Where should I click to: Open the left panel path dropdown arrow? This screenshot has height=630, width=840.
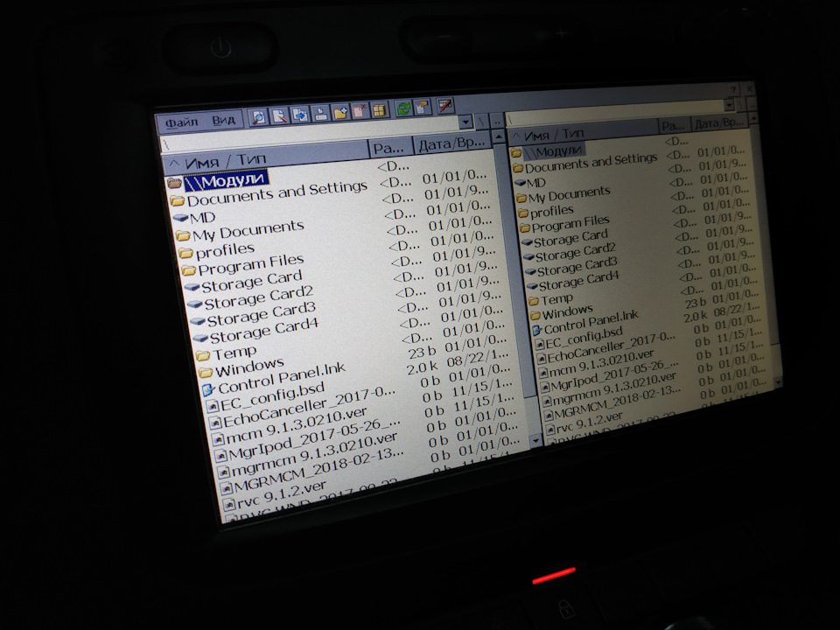coord(465,122)
